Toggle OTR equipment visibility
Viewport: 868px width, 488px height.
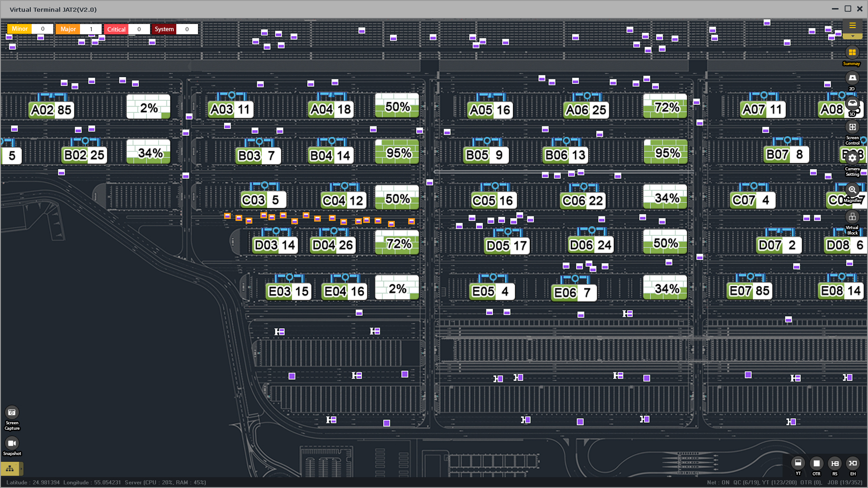coord(816,463)
